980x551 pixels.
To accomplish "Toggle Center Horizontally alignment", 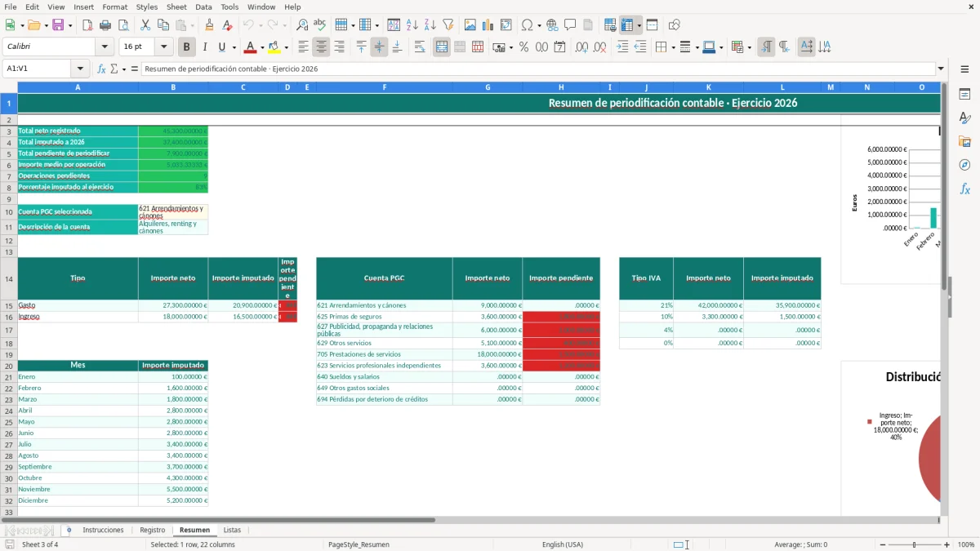I will tap(321, 47).
